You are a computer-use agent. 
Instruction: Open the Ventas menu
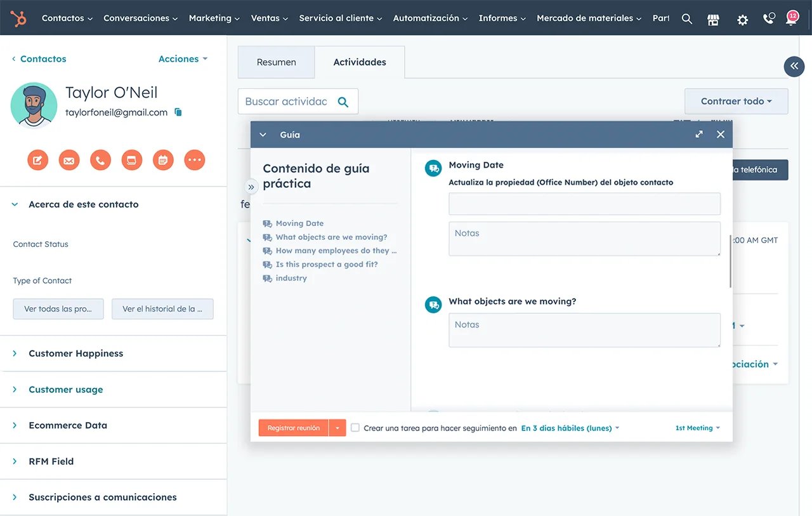(270, 18)
